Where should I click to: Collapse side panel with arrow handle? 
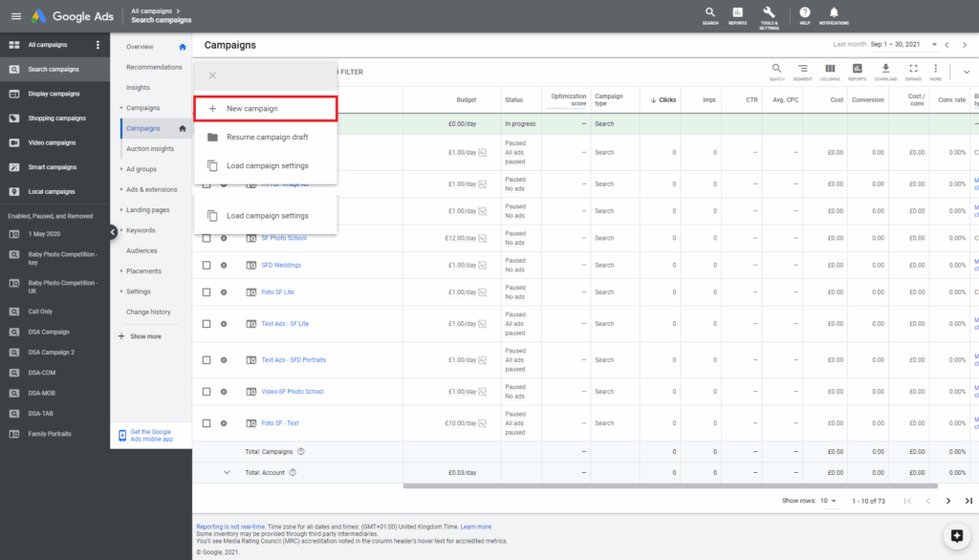[113, 231]
